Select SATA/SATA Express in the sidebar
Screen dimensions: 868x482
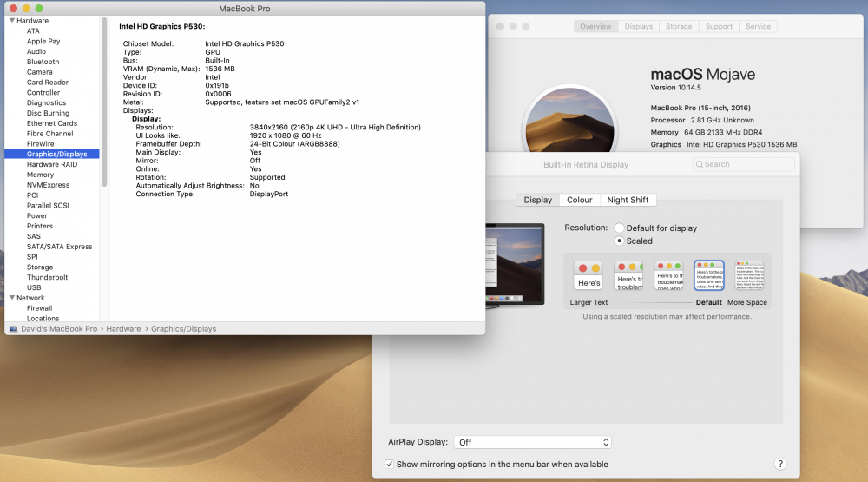60,246
